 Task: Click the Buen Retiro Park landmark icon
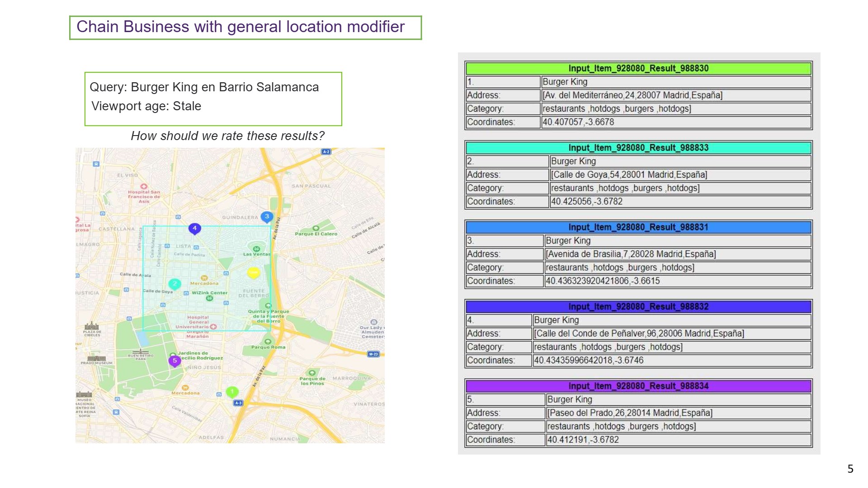(141, 351)
